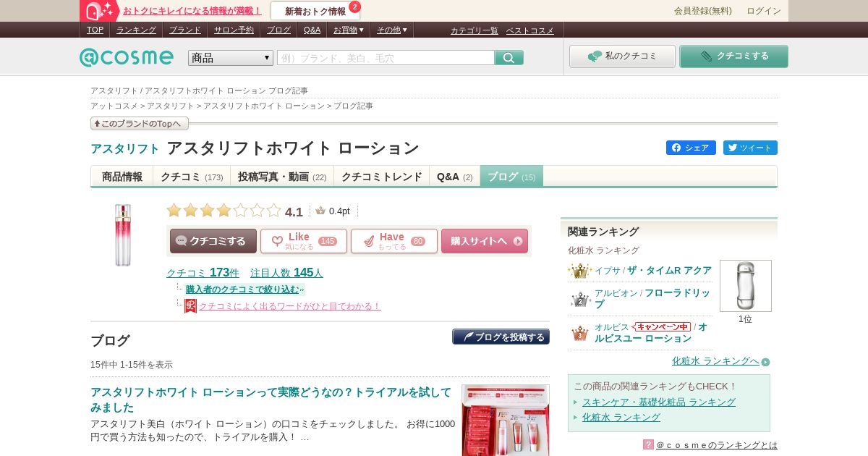Click green クチコミする header button
The image size is (868, 456).
pos(733,56)
